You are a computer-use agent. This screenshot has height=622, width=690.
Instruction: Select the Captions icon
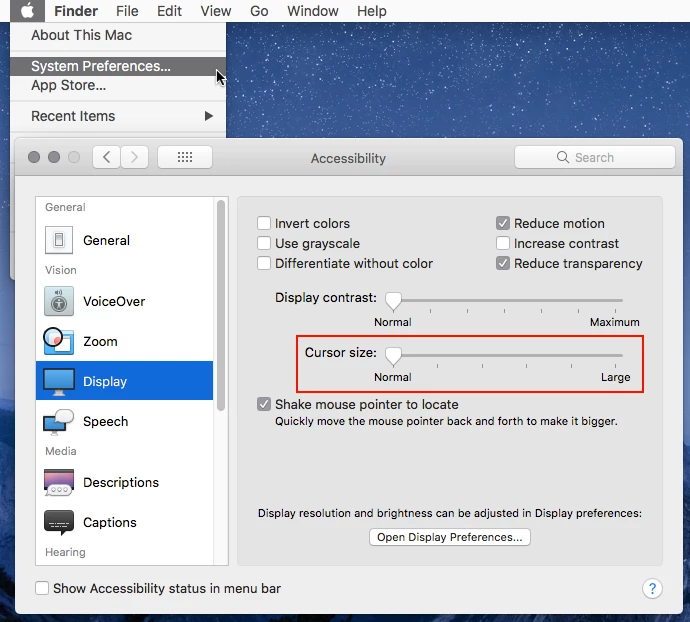59,523
